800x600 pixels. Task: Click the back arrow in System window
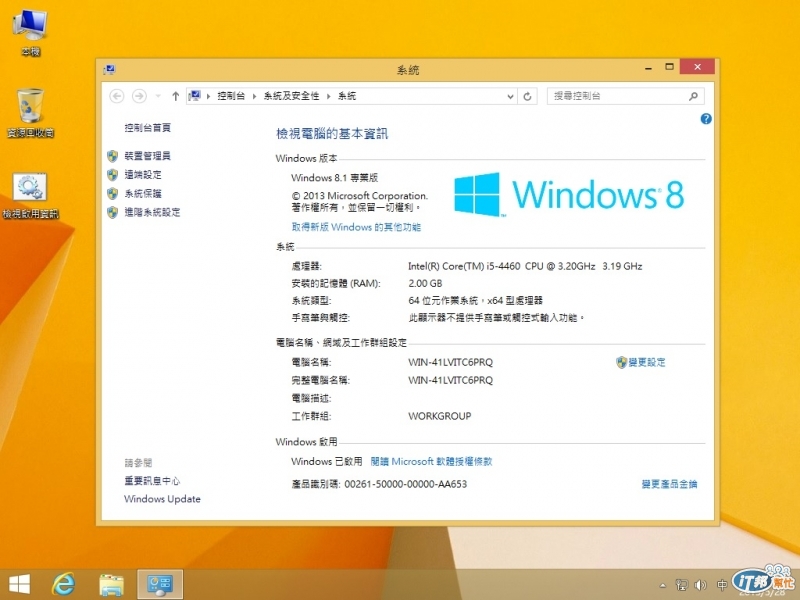[117, 96]
